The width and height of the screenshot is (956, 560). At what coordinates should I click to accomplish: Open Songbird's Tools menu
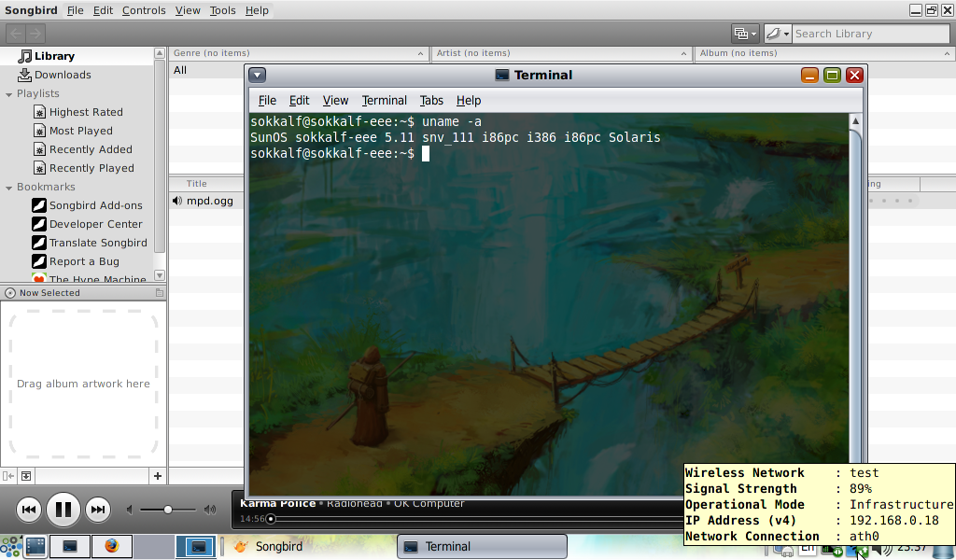[x=222, y=10]
